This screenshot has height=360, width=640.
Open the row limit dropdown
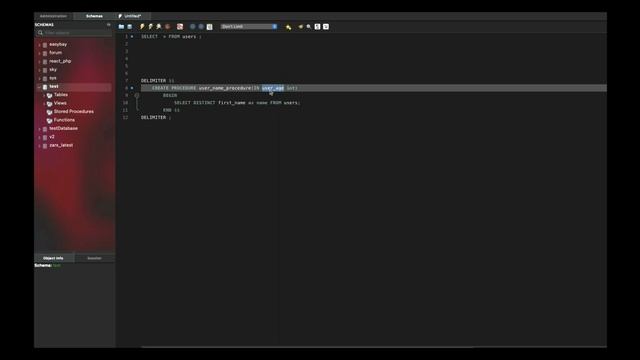249,27
